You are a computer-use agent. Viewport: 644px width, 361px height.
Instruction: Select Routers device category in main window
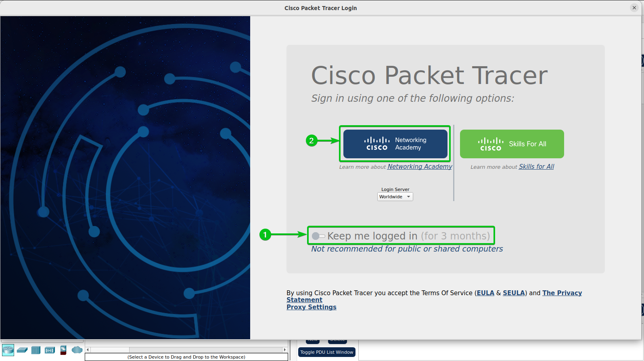click(8, 350)
